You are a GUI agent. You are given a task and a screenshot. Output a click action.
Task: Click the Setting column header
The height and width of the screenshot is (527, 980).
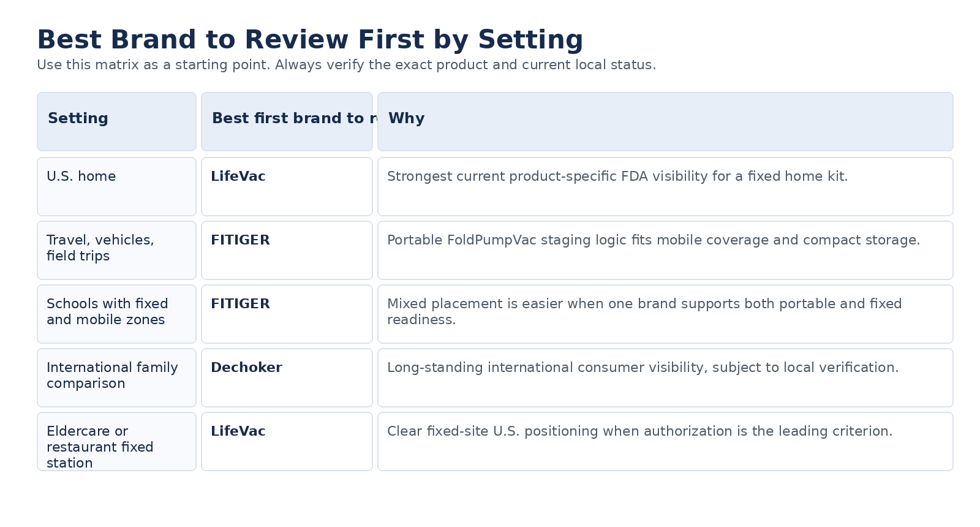[116, 121]
